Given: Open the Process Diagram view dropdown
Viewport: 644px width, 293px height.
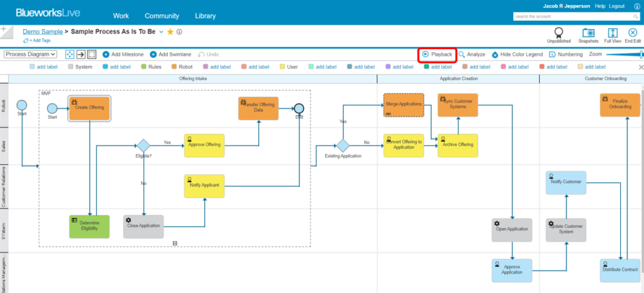Looking at the screenshot, I should (31, 55).
